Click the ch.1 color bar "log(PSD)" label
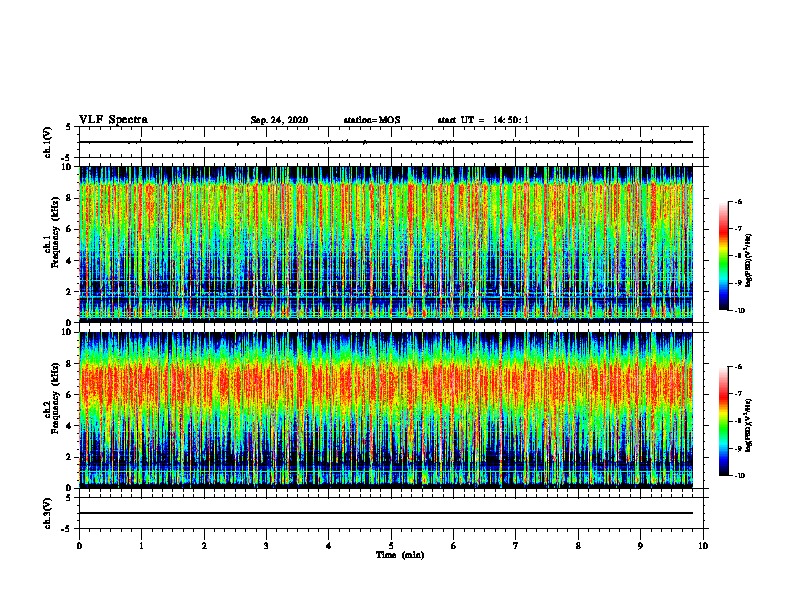This screenshot has height=612, width=792. click(x=749, y=260)
